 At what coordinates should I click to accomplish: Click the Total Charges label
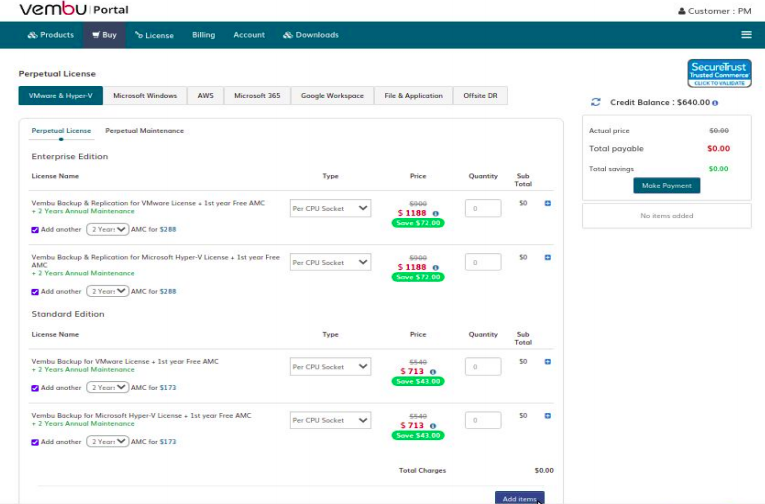click(423, 470)
